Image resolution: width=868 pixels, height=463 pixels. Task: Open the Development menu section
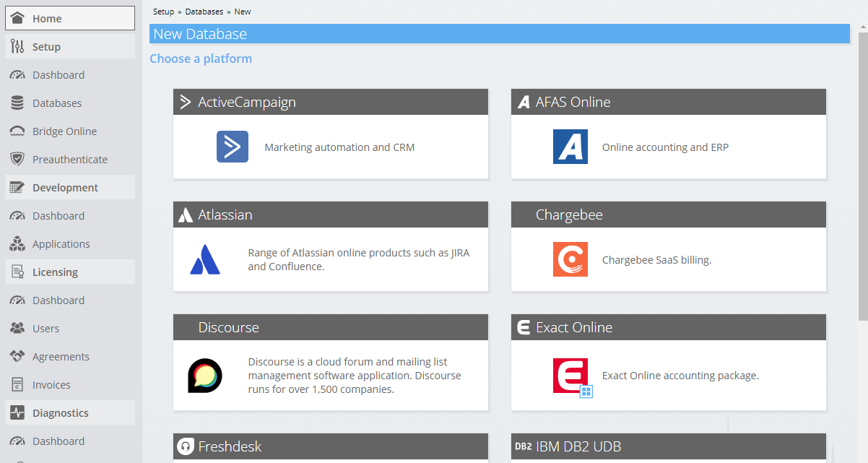[x=70, y=187]
